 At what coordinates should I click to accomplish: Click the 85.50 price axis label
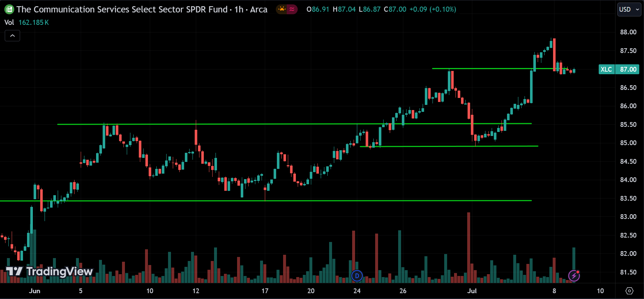point(628,125)
